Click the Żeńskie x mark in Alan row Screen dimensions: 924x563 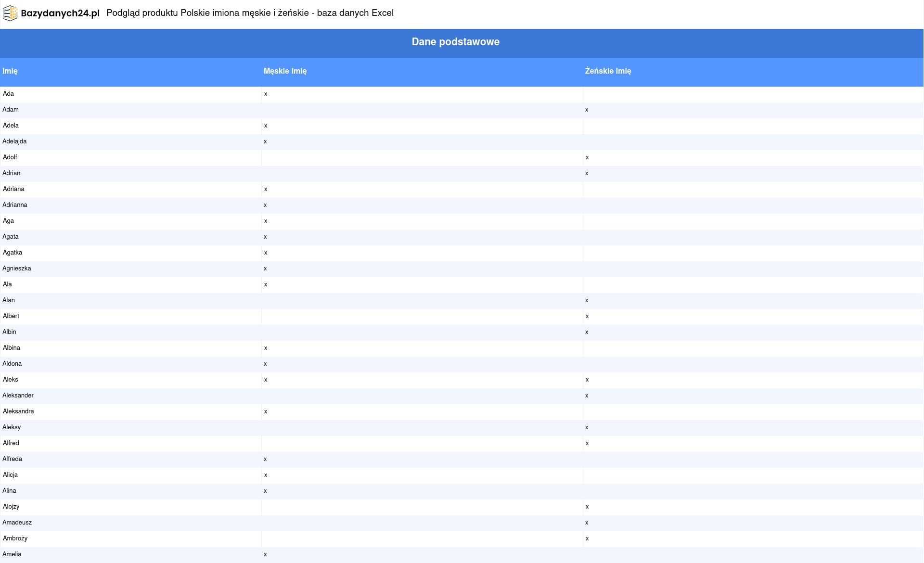tap(587, 301)
